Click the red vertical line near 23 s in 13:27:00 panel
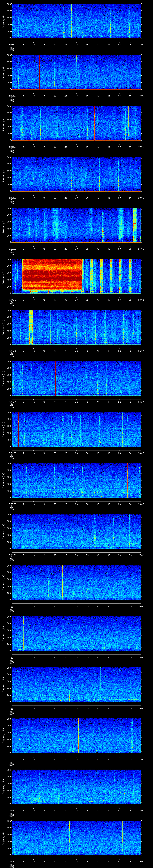153x868 pixels. [63, 582]
